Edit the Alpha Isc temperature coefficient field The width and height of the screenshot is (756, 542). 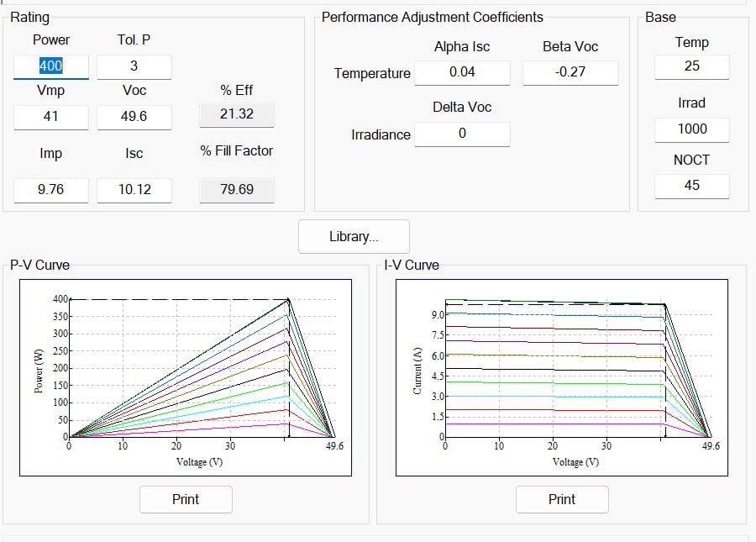[462, 72]
